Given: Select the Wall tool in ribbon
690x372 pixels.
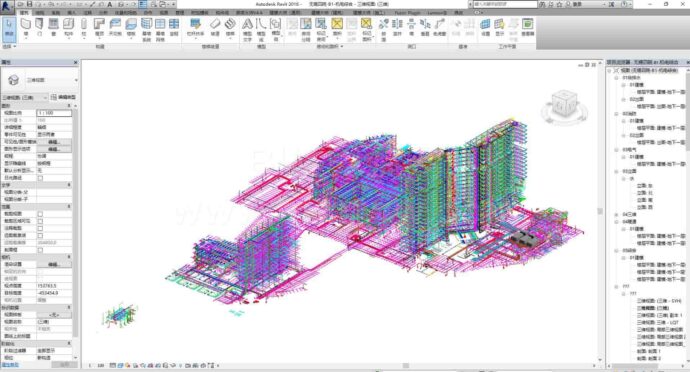Looking at the screenshot, I should (26, 26).
